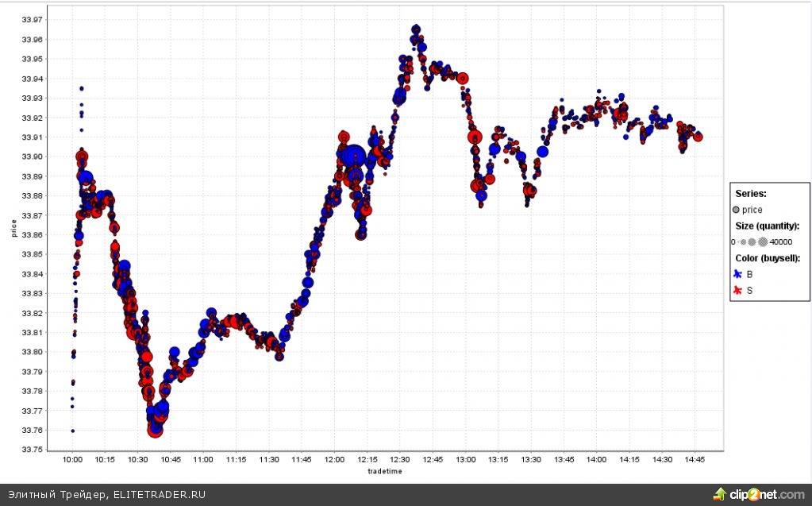Image resolution: width=812 pixels, height=506 pixels.
Task: Click the 12:00 tick on time axis
Action: [x=334, y=459]
